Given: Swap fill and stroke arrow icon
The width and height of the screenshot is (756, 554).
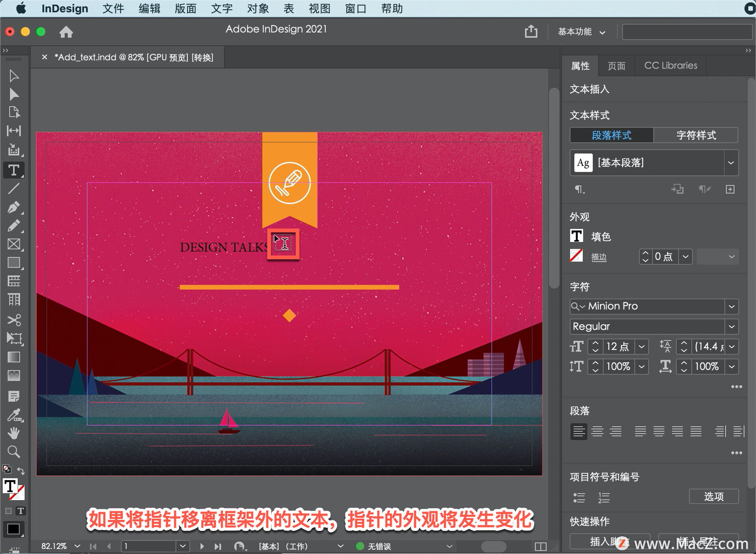Looking at the screenshot, I should [21, 471].
